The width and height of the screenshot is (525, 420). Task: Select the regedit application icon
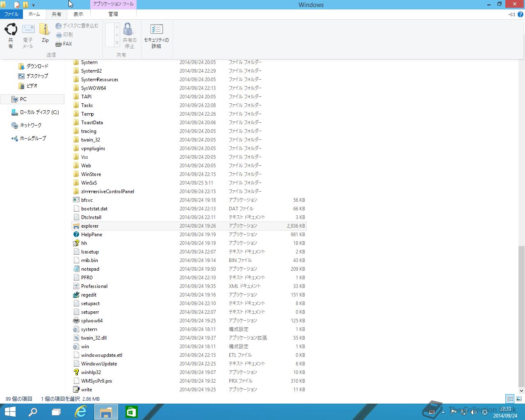click(x=76, y=295)
